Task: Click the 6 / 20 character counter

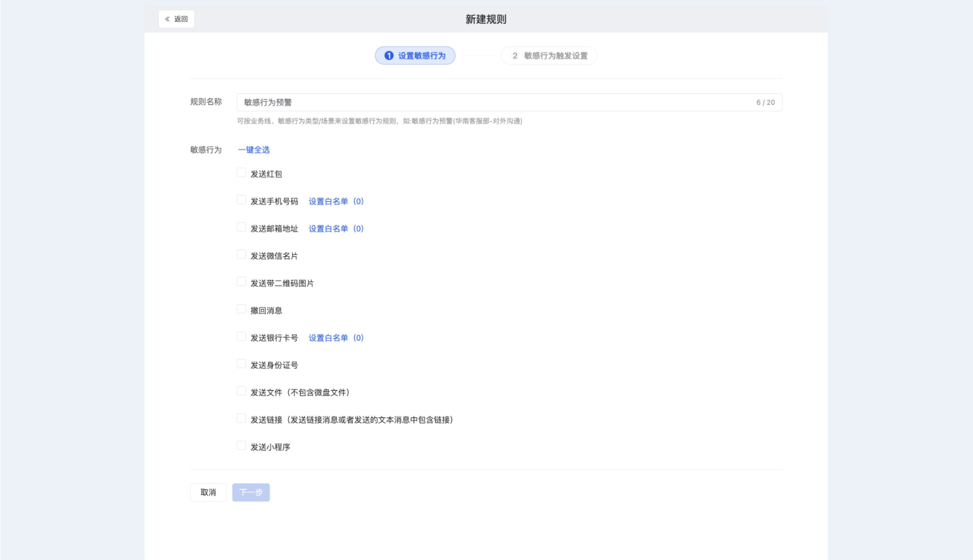Action: pos(765,102)
